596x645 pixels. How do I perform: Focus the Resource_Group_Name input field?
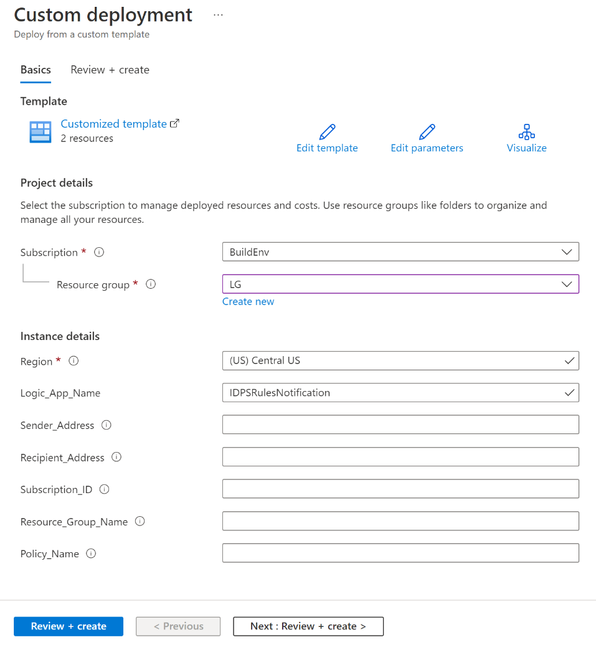401,521
